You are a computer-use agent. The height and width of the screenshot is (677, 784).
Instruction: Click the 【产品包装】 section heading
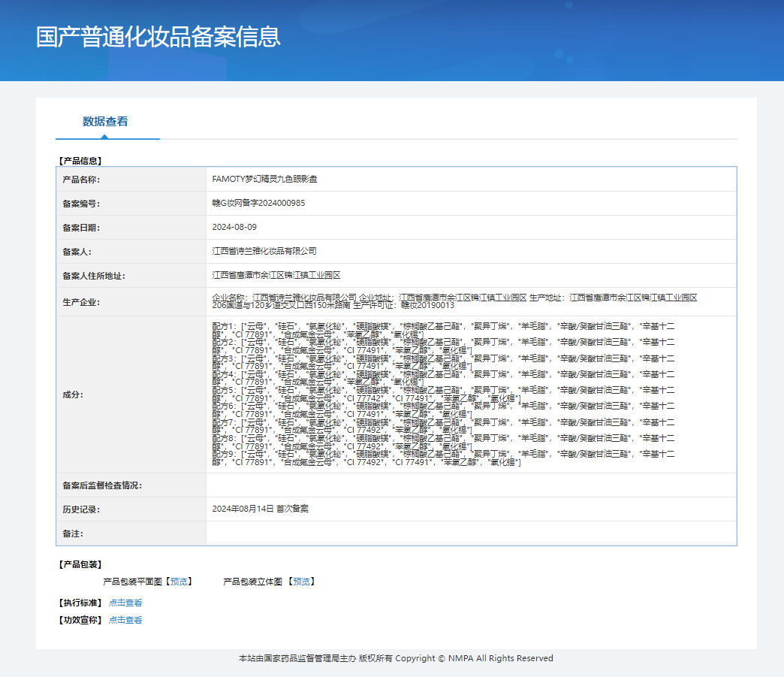coord(80,564)
